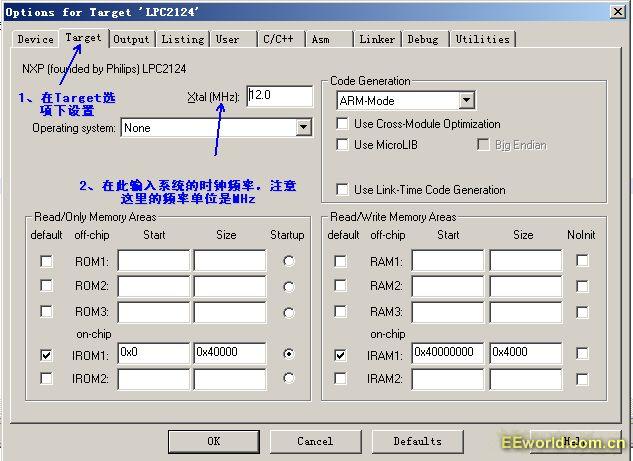This screenshot has width=633, height=461.
Task: Select the ROM1 Startup radio button
Action: [289, 261]
